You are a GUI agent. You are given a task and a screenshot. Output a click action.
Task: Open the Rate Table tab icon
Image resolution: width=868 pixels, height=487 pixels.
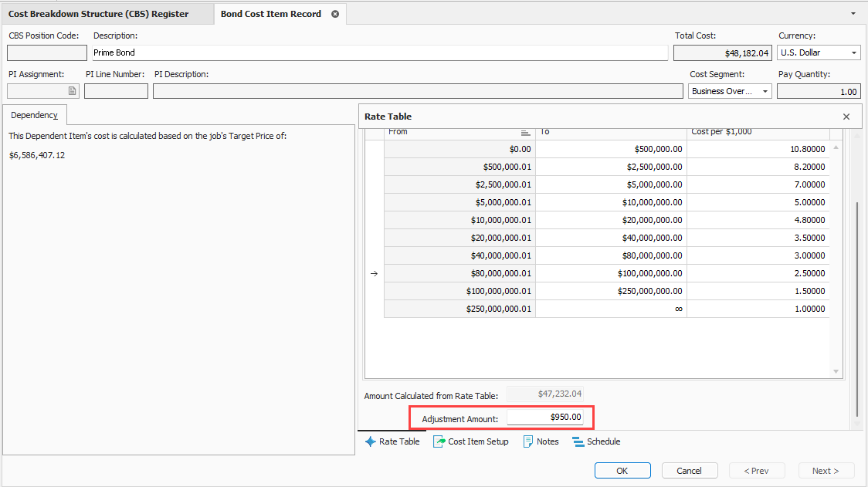coord(370,441)
